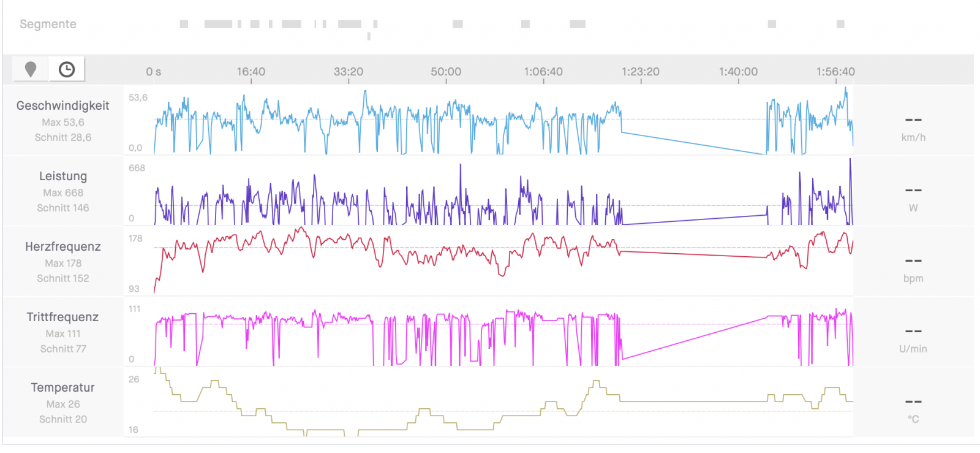The width and height of the screenshot is (980, 453).
Task: Click the 50:00 time axis tick
Action: (x=446, y=72)
